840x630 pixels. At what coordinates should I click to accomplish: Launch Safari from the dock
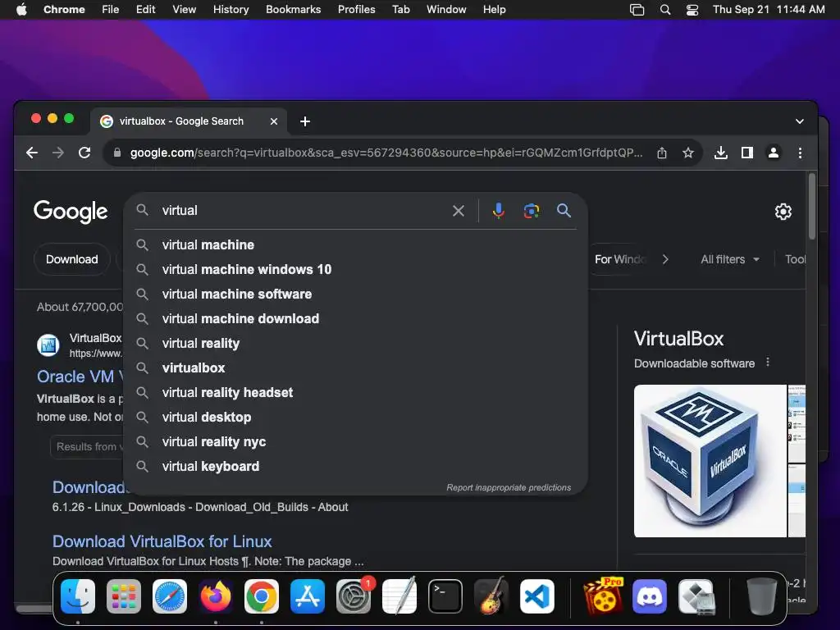170,596
